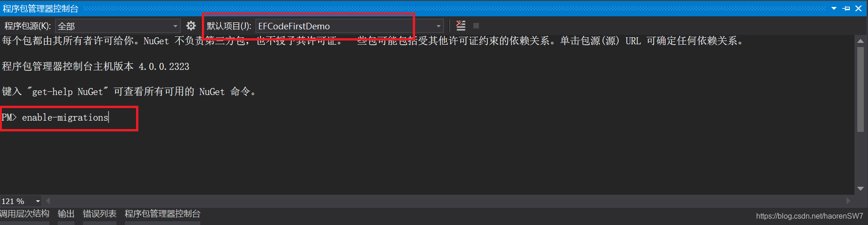Click the vertical scrollbar down arrow
Viewport: 868px width, 225px height.
[861, 189]
